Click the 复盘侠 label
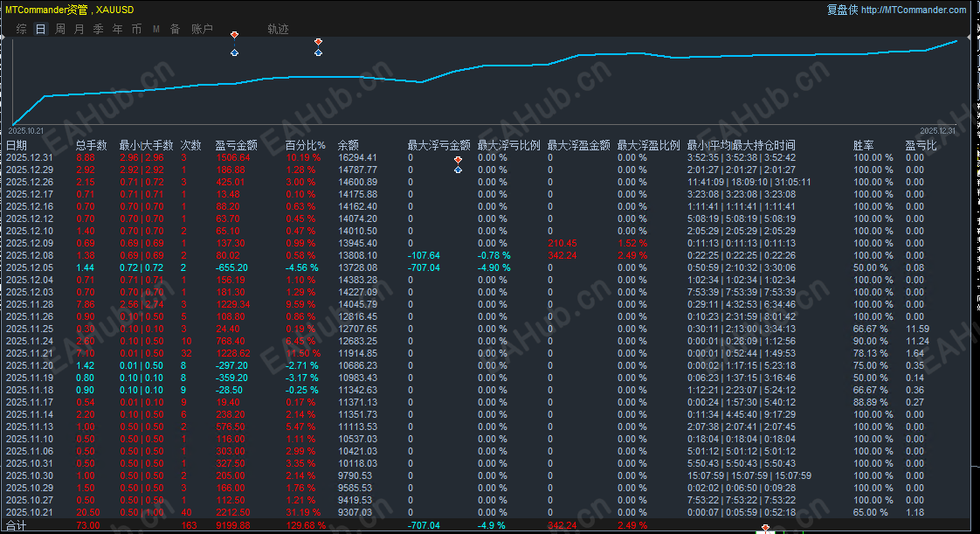980x534 pixels. [842, 10]
